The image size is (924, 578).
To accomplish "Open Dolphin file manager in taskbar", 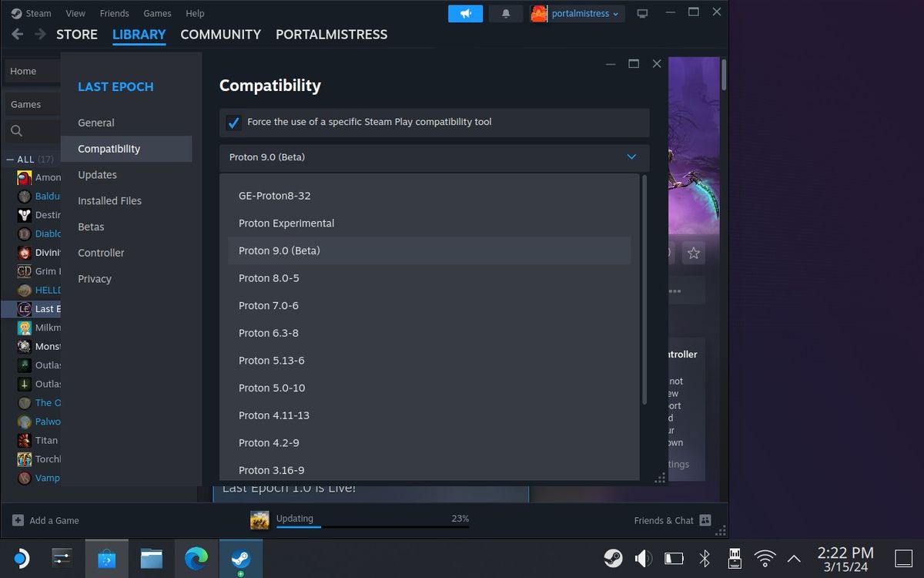I will tap(152, 558).
